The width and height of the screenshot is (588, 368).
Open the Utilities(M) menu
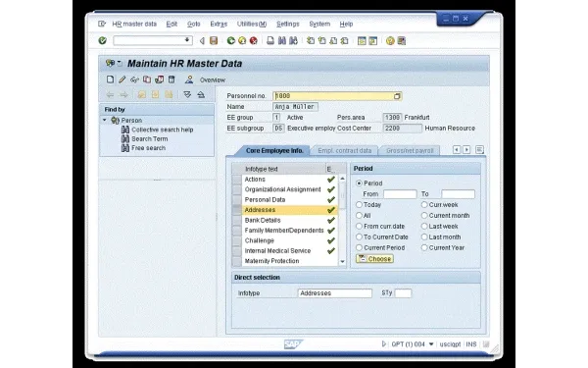[252, 24]
